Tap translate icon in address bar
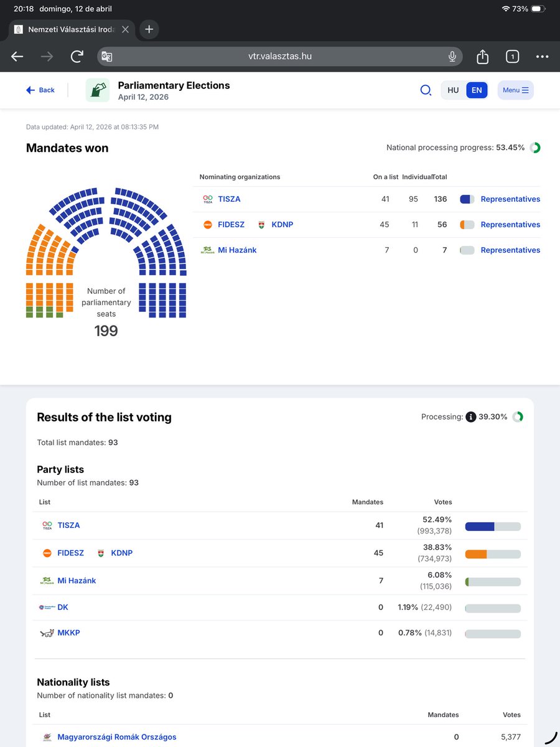Viewport: 560px width, 747px height. point(107,57)
